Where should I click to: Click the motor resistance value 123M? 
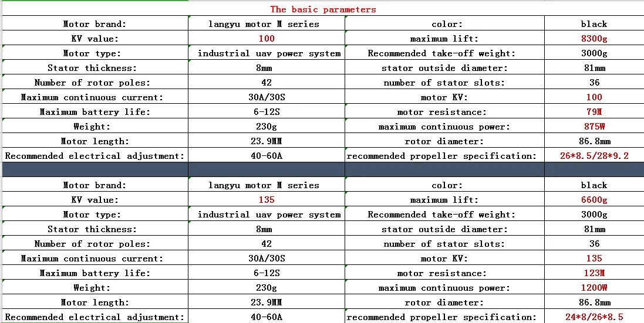click(x=594, y=273)
